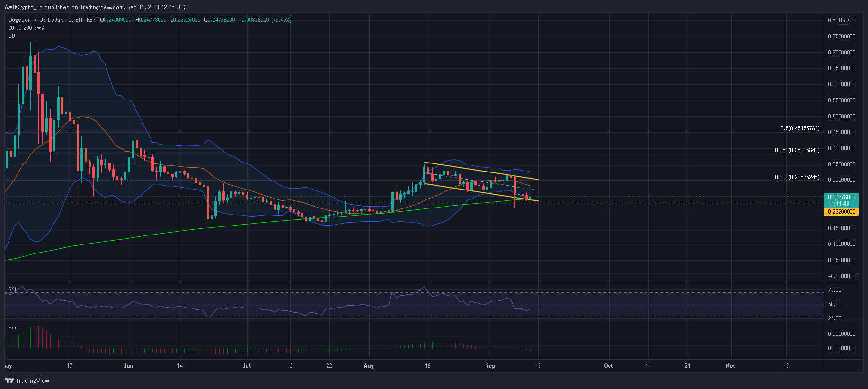Click the current price tag 0.24778000
Screen dimensions: 868x389
pos(841,197)
